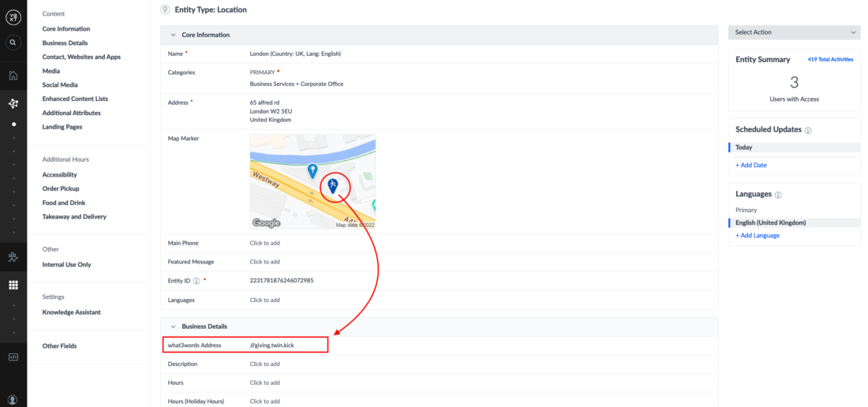
Task: Click the light blue map pin
Action: [x=312, y=170]
